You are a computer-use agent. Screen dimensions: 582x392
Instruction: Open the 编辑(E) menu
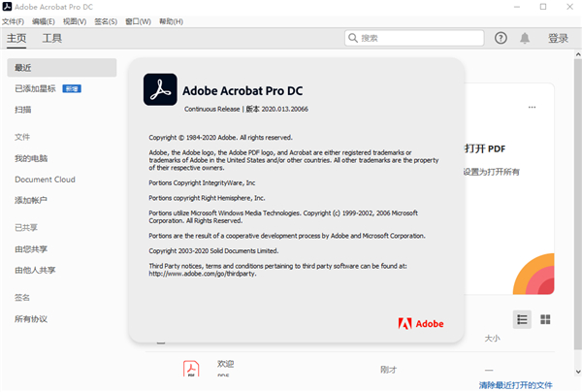click(x=44, y=21)
